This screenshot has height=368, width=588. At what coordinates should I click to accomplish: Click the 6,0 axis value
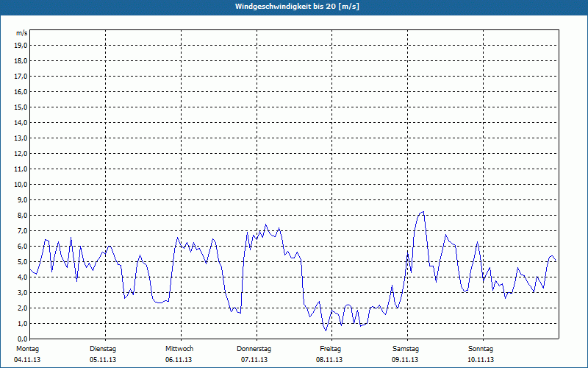[x=22, y=247]
